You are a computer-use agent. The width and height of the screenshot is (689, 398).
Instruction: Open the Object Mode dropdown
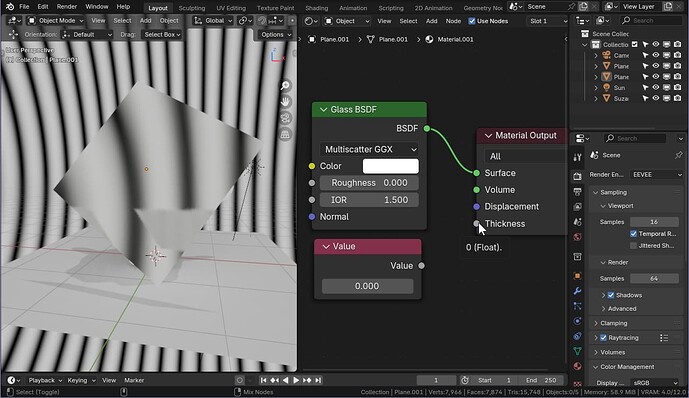coord(56,21)
